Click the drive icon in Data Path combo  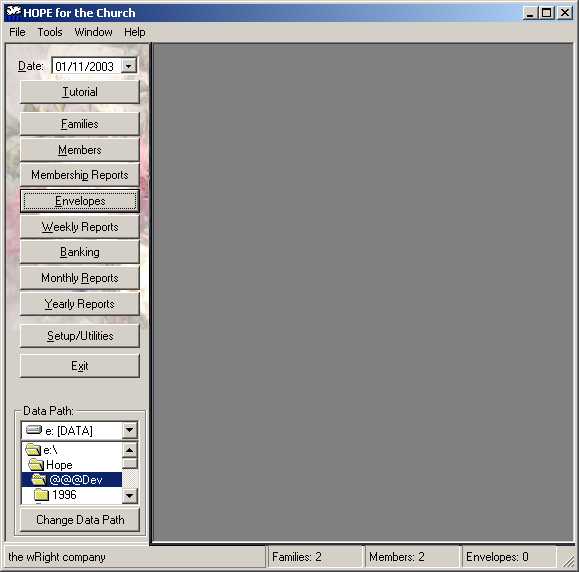[x=34, y=430]
